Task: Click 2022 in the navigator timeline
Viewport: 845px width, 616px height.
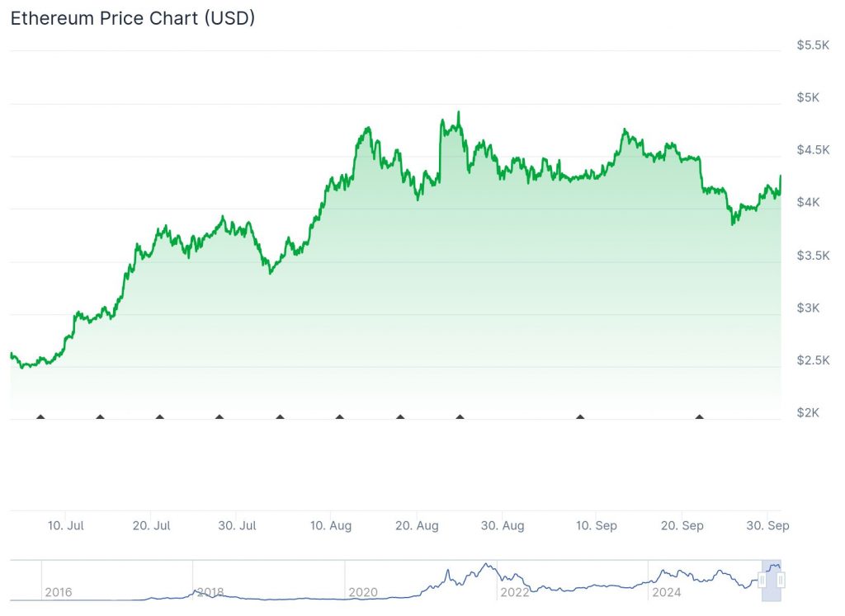Action: (515, 592)
